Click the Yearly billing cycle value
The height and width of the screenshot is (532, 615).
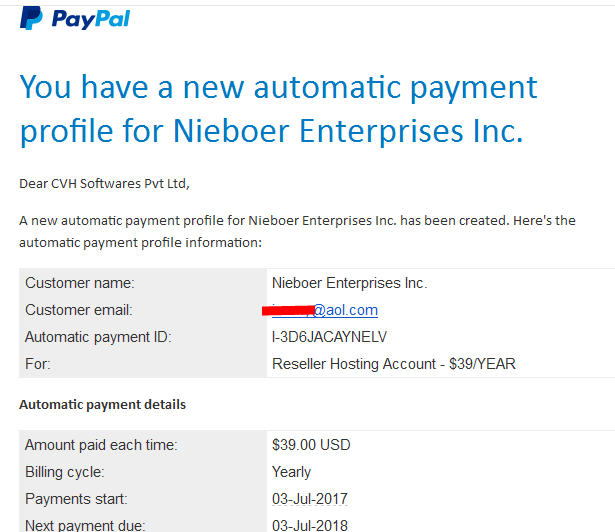[291, 472]
